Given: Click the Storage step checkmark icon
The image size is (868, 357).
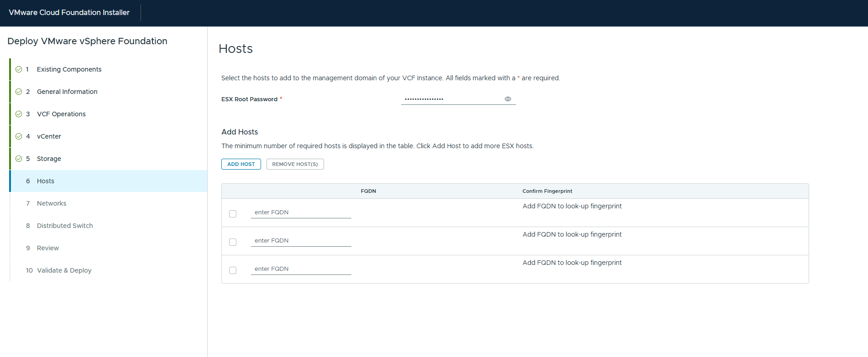Looking at the screenshot, I should [19, 159].
